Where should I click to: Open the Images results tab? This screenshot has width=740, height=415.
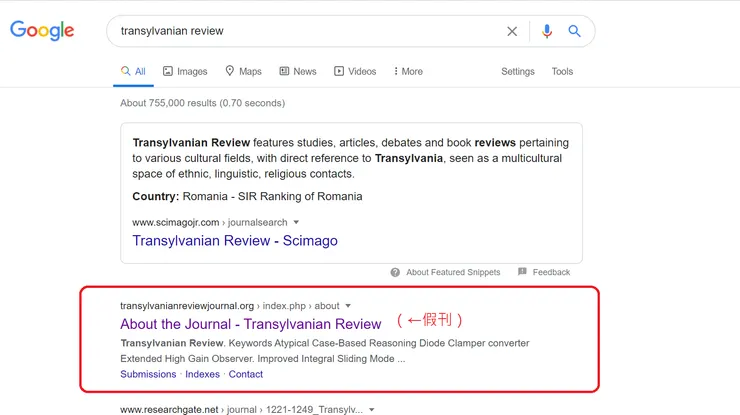185,72
